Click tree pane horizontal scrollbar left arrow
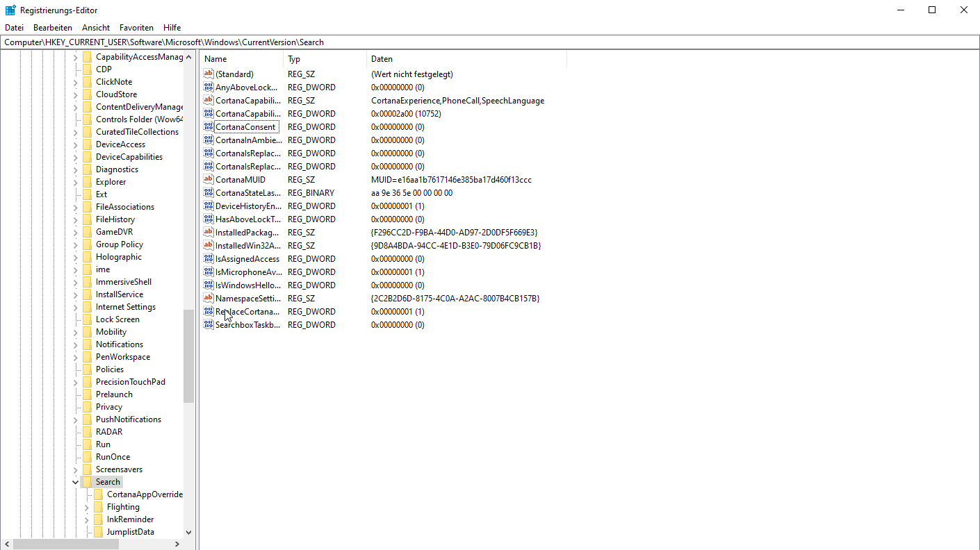Image resolution: width=980 pixels, height=550 pixels. 8,544
